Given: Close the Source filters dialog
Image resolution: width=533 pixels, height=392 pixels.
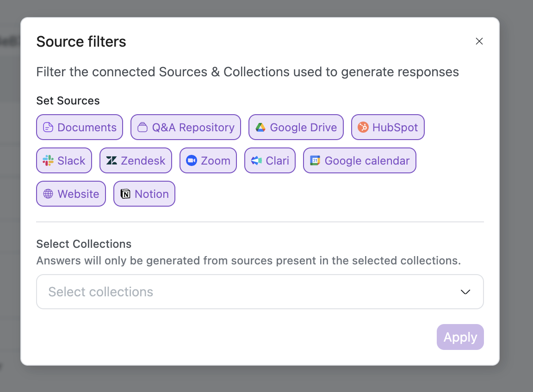Looking at the screenshot, I should (x=479, y=42).
